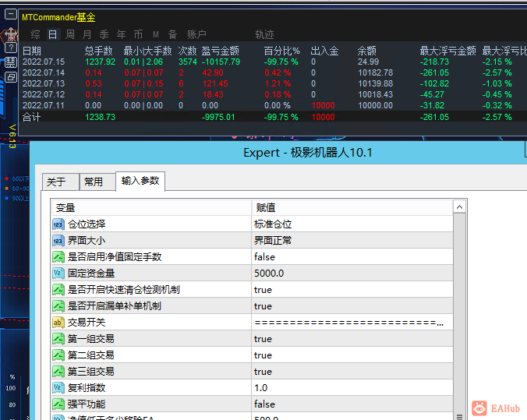Click the 日期 column header in MTCommander

pyautogui.click(x=32, y=51)
